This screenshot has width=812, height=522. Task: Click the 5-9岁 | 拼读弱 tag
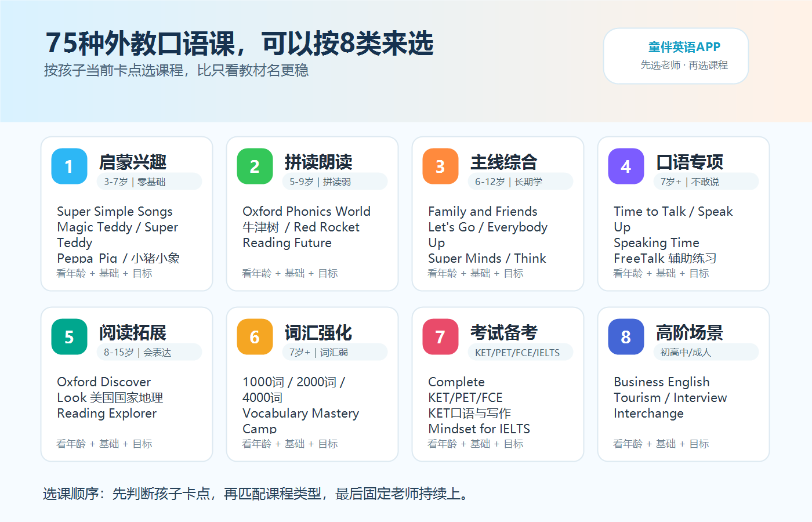(x=335, y=182)
